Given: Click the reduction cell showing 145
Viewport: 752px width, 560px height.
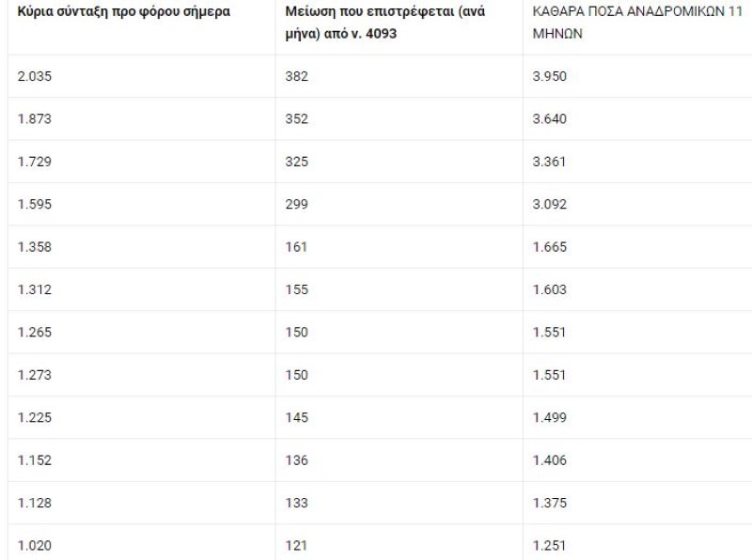Looking at the screenshot, I should tap(296, 417).
